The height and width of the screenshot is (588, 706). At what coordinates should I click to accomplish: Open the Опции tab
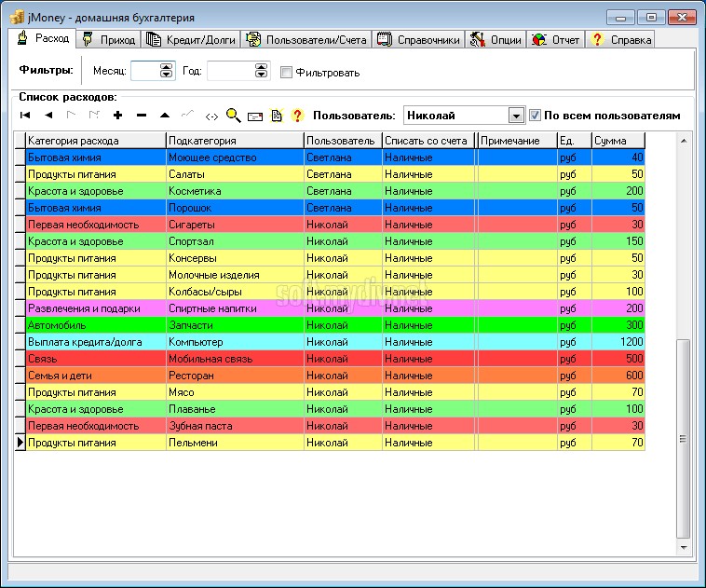[x=496, y=40]
